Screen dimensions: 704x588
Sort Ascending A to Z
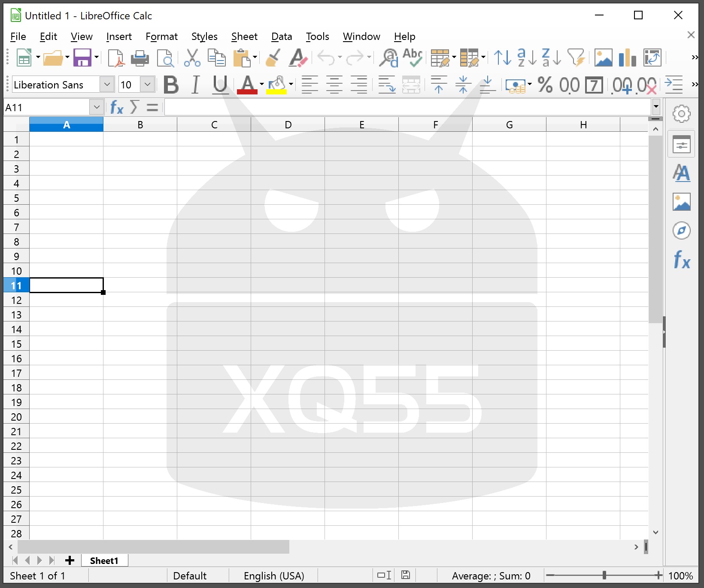tap(527, 58)
